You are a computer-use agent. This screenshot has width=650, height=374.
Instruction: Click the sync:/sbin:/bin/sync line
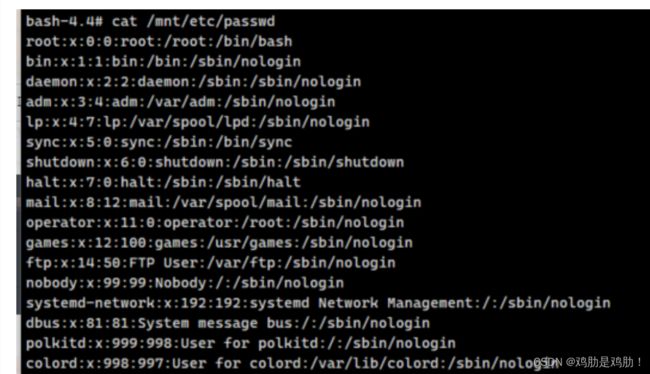159,142
